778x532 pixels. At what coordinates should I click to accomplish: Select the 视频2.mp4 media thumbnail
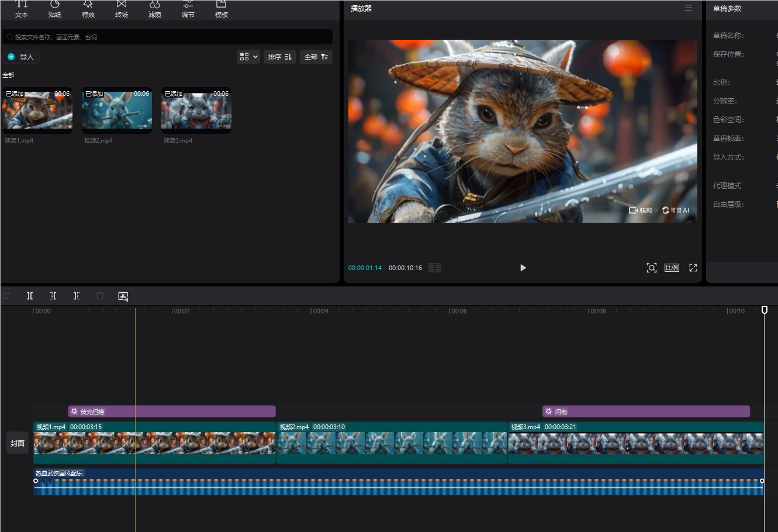tap(117, 109)
